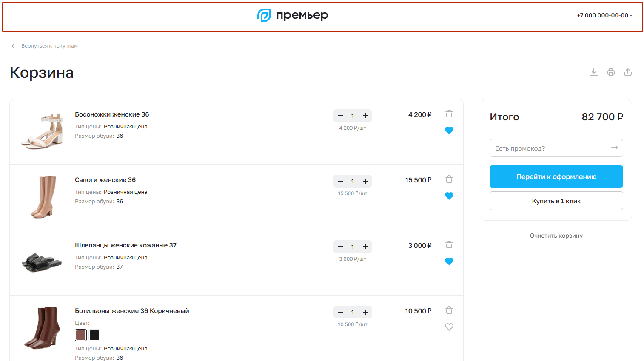Download the cart using the download icon
Image resolution: width=644 pixels, height=361 pixels.
tap(594, 72)
